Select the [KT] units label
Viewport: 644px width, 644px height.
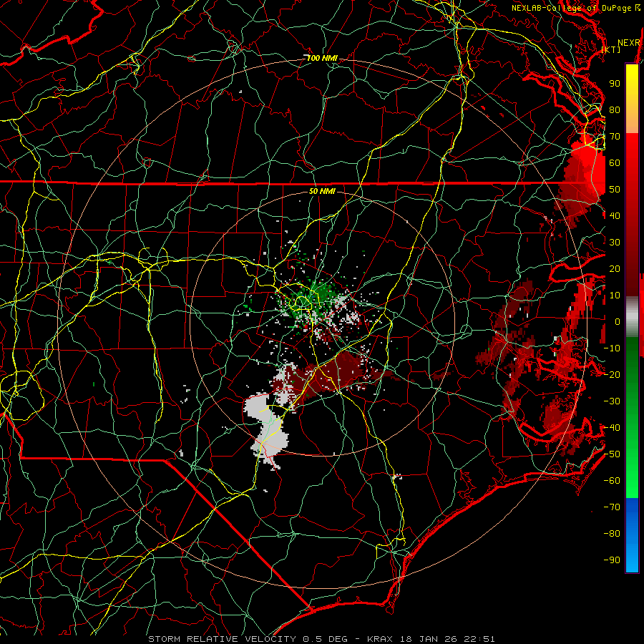[610, 49]
